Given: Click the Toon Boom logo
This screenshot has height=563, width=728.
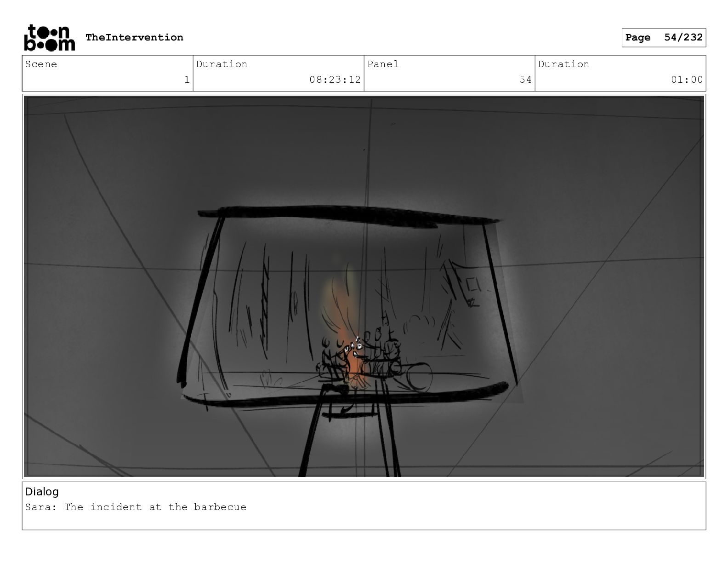Looking at the screenshot, I should (x=49, y=38).
